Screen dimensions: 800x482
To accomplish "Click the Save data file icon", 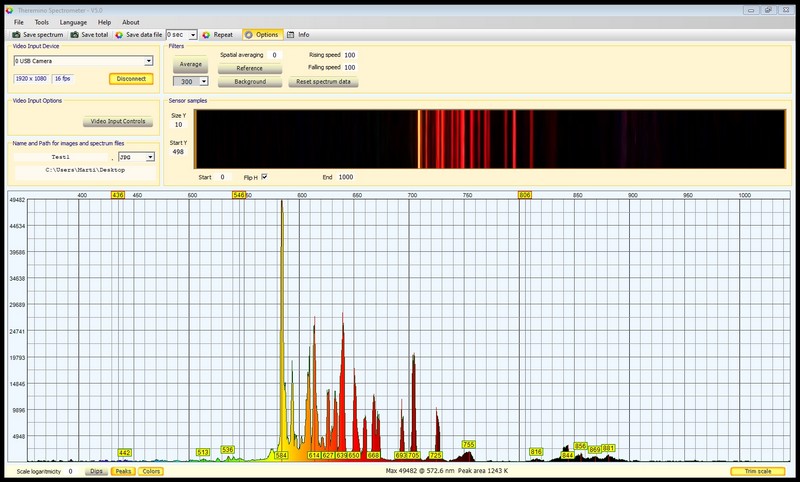I will 119,34.
